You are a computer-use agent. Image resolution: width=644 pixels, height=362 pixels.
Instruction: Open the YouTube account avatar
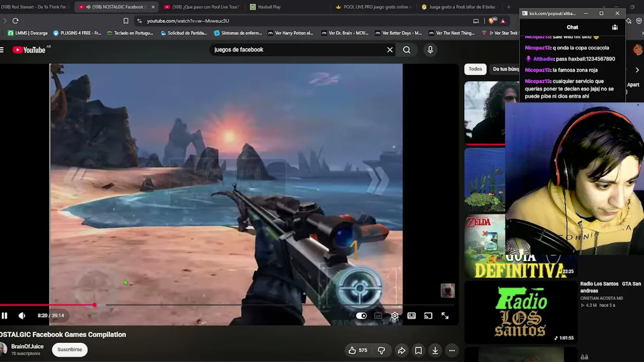pos(638,50)
